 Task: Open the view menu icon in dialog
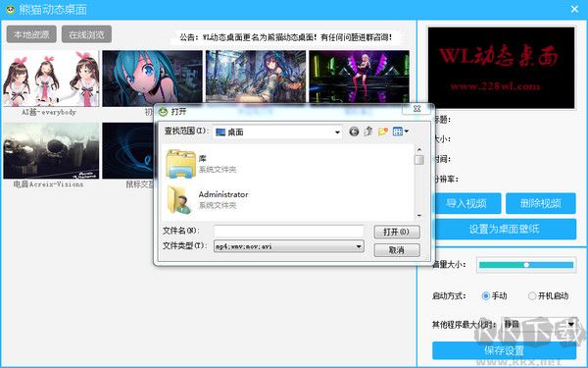click(400, 131)
